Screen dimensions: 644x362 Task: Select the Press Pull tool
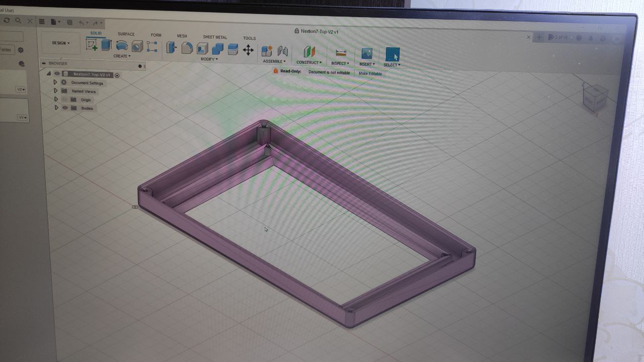(172, 48)
